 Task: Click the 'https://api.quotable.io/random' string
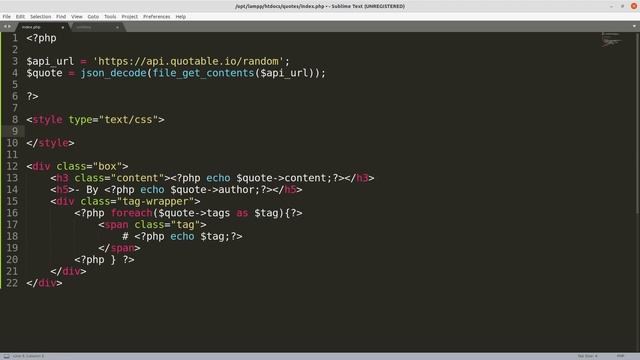point(188,62)
